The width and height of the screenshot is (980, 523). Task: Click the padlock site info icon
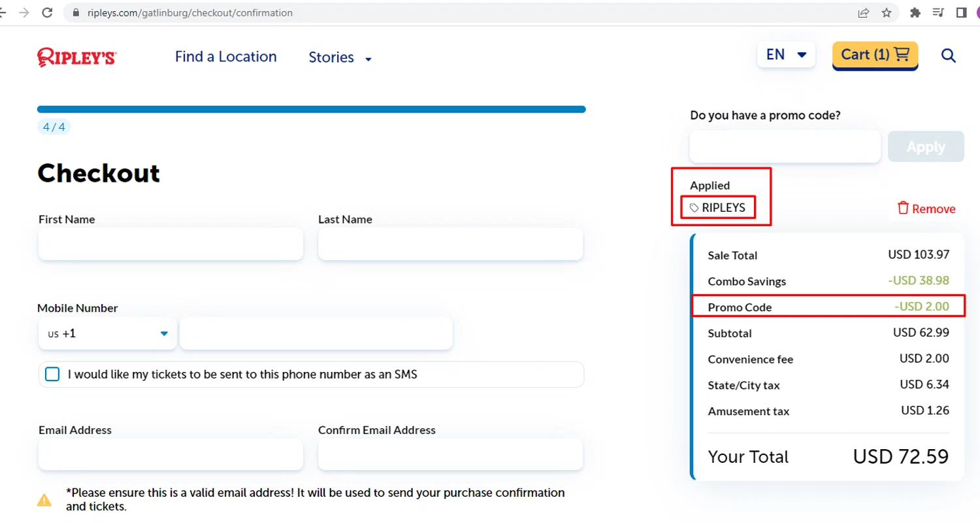pos(76,12)
